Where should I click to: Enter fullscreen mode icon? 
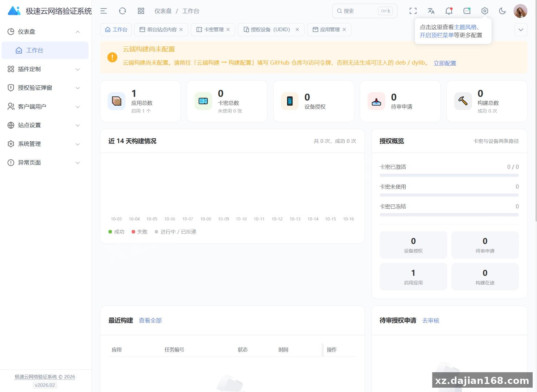pyautogui.click(x=413, y=11)
